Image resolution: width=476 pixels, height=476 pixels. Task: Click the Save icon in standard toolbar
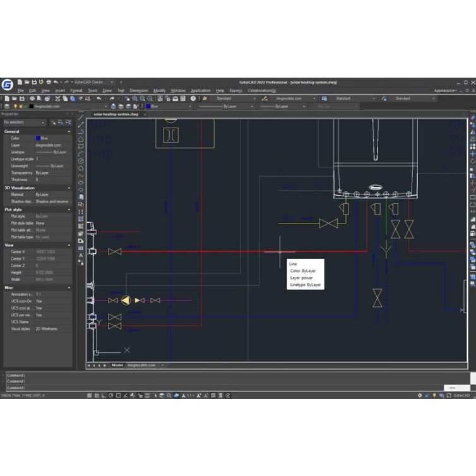point(22,98)
